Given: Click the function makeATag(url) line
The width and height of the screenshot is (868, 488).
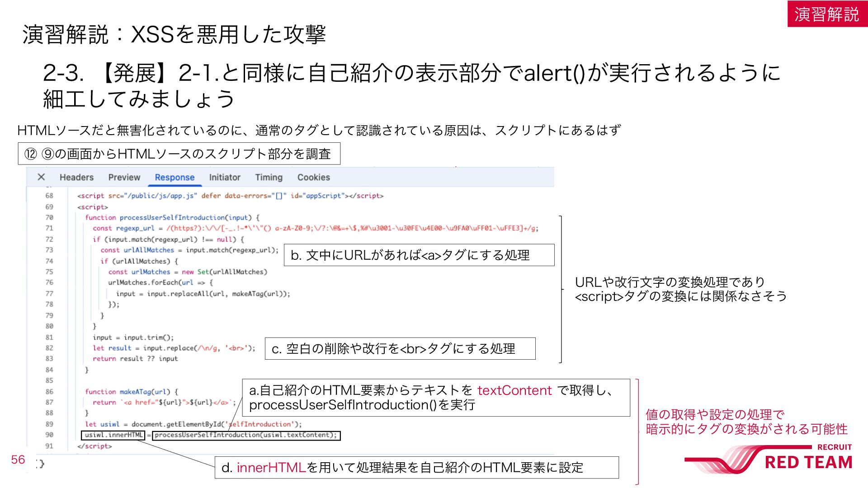Looking at the screenshot, I should pos(132,392).
